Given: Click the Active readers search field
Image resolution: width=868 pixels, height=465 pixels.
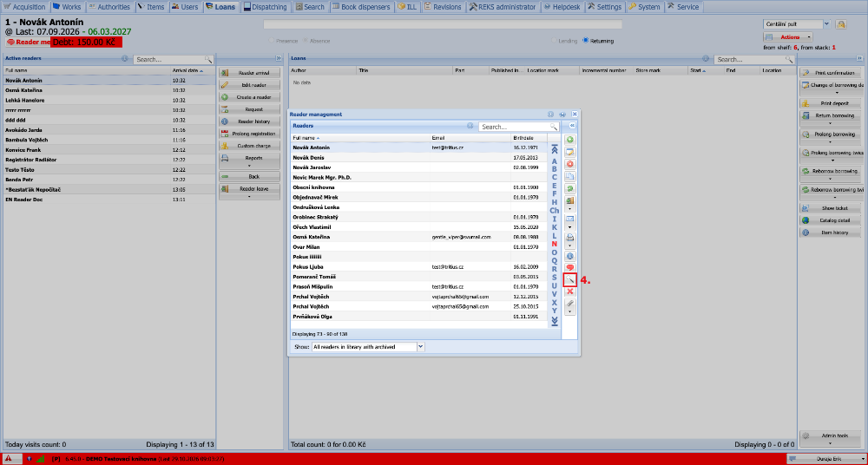Looking at the screenshot, I should point(169,59).
